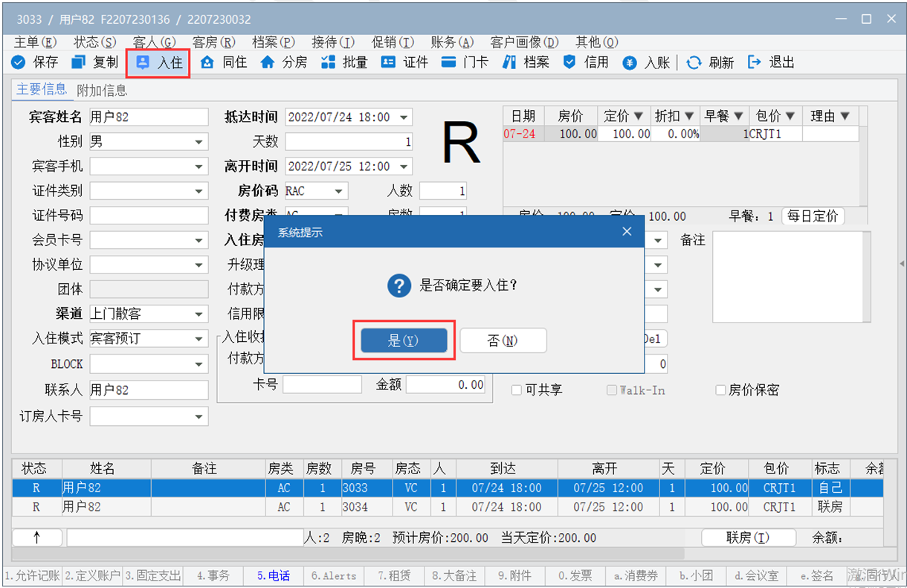The width and height of the screenshot is (907, 588).
Task: Click the 门卡 key card icon
Action: 448,62
